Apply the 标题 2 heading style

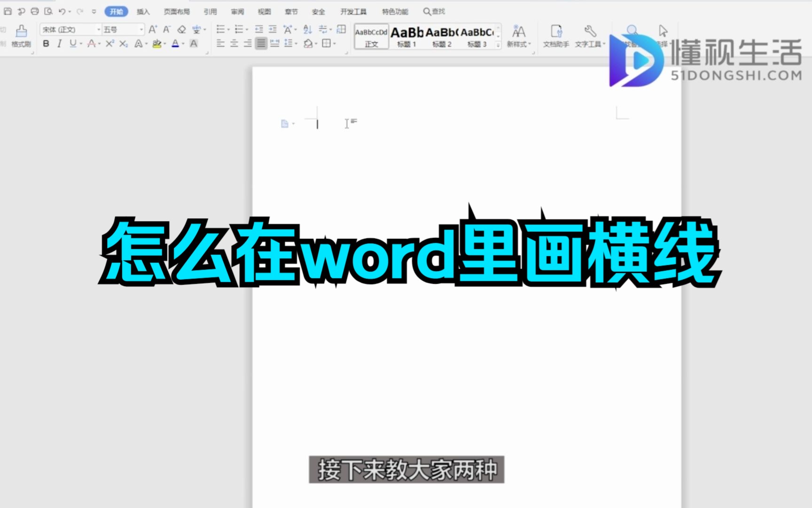point(442,37)
